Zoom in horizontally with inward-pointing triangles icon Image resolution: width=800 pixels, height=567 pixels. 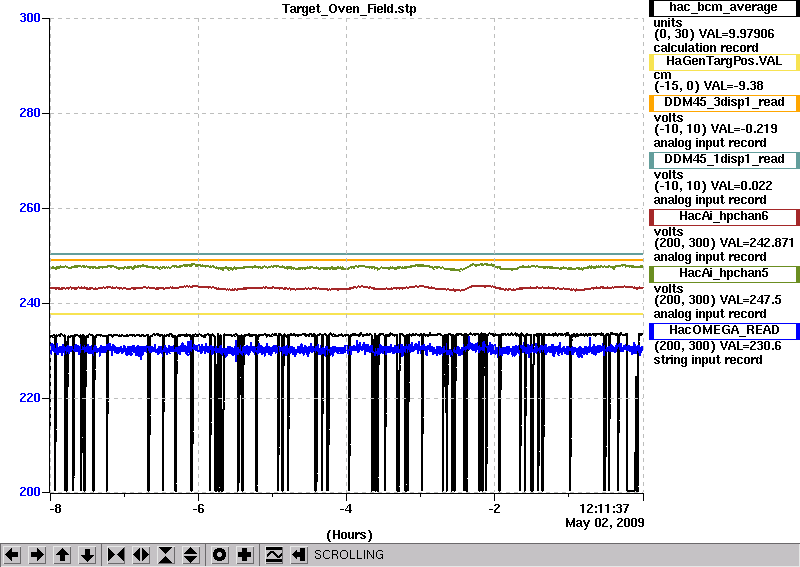click(116, 555)
